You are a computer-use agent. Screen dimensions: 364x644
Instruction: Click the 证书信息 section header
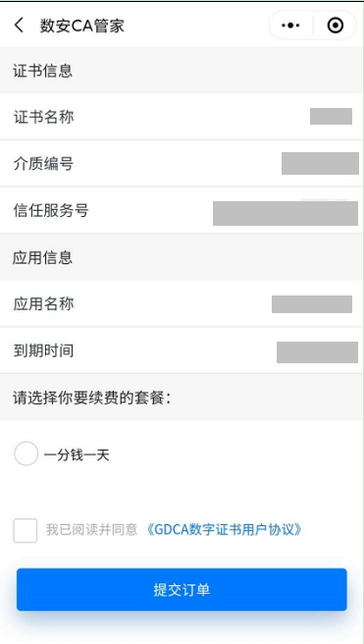[42, 71]
